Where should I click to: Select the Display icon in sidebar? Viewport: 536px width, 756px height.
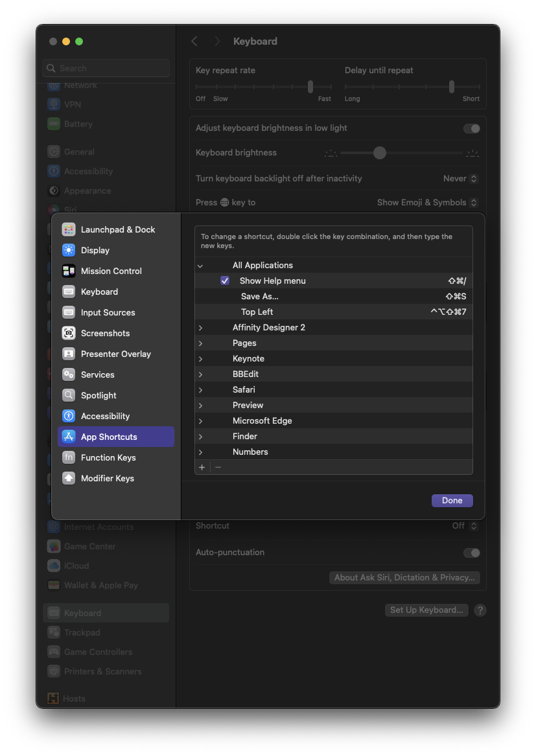[x=69, y=250]
